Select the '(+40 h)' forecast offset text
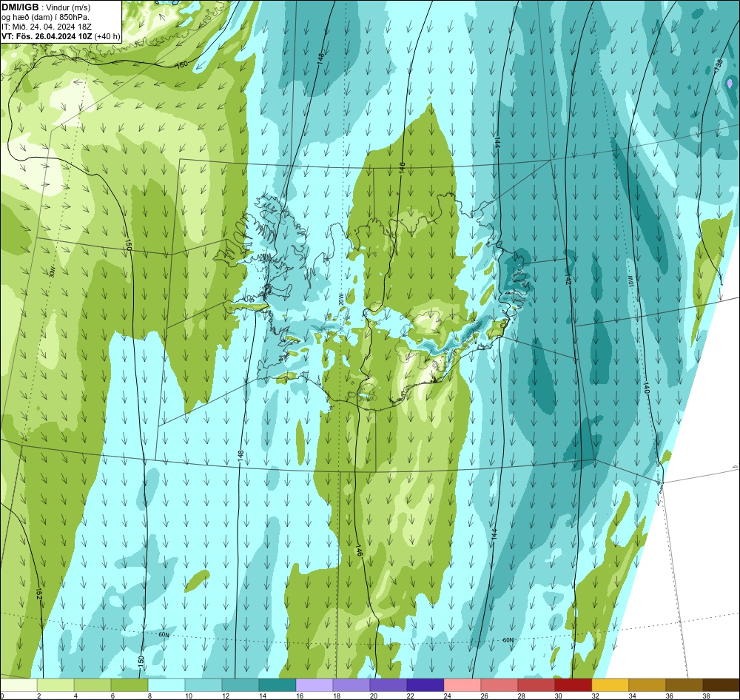 [x=107, y=36]
